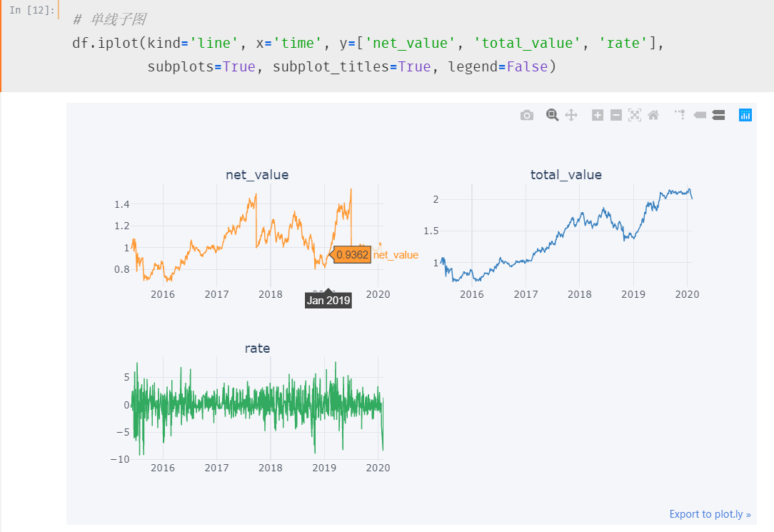Select the Zoom tool in the modebar
Viewport: 774px width, 532px height.
(x=551, y=115)
